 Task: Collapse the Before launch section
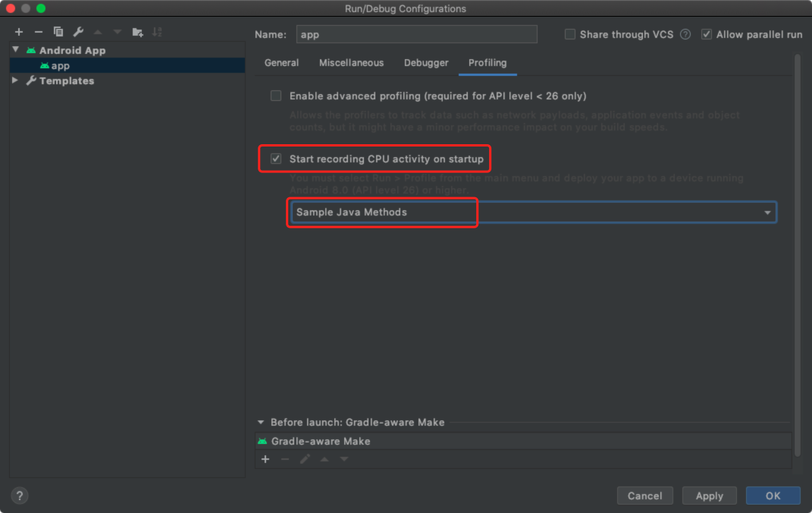[261, 422]
